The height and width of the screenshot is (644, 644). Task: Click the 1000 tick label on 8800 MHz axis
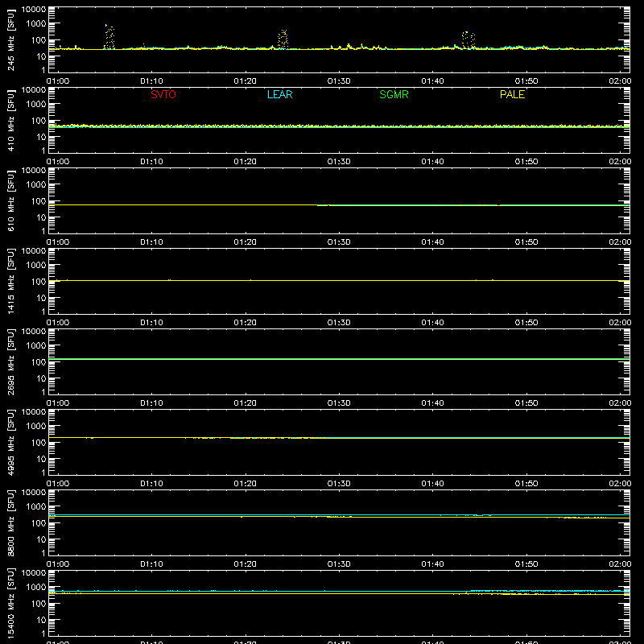36,507
